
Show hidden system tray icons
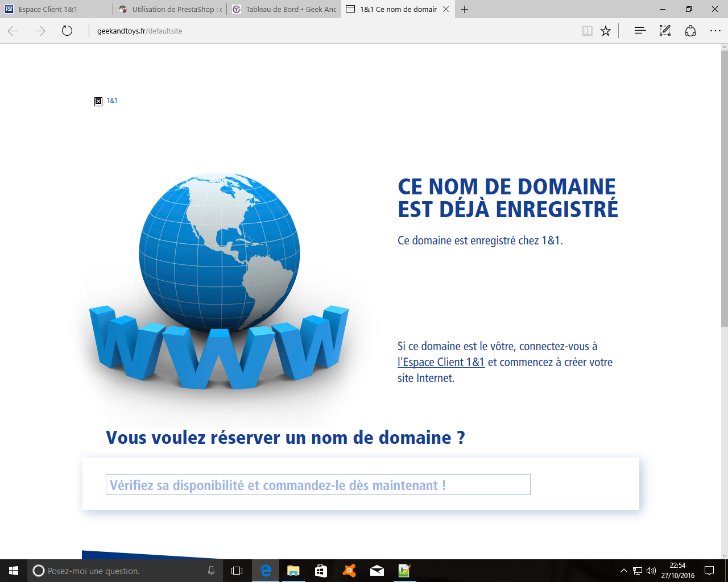pyautogui.click(x=623, y=571)
